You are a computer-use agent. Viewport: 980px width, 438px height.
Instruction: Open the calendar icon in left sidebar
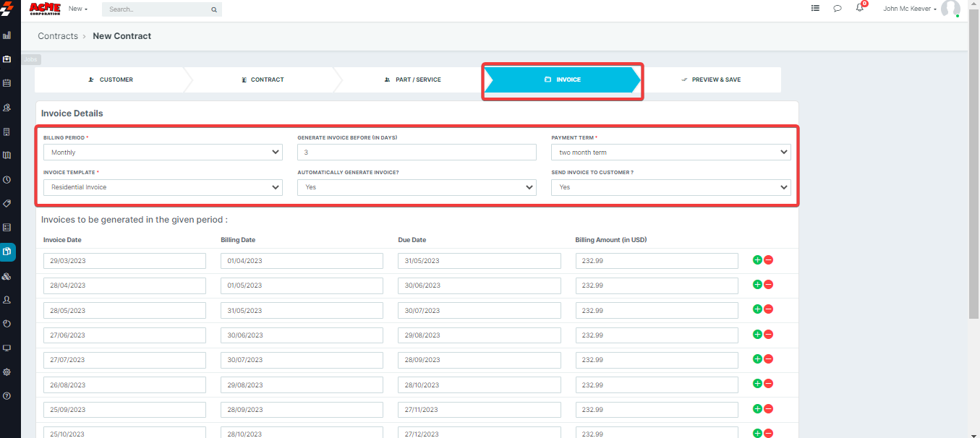pos(7,83)
